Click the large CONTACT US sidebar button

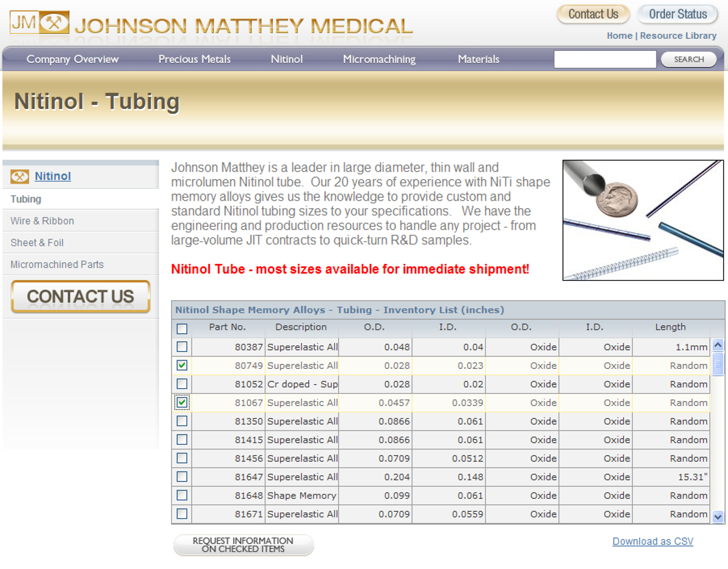coord(81,297)
